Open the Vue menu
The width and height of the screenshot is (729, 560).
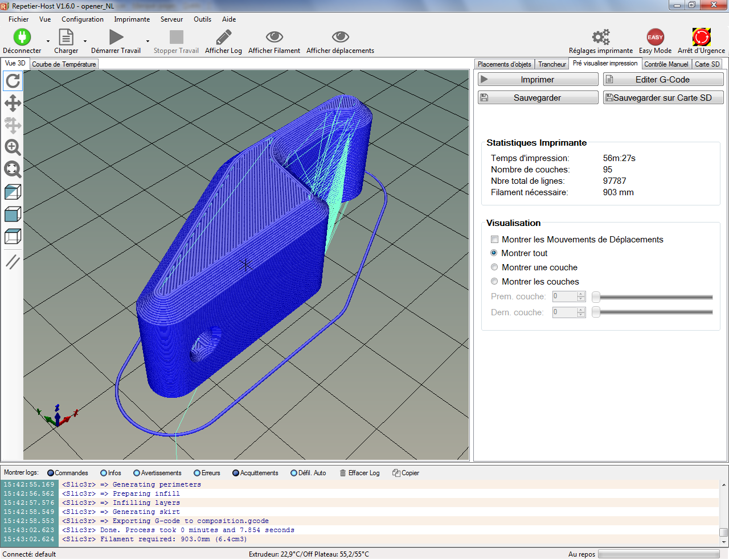coord(45,19)
